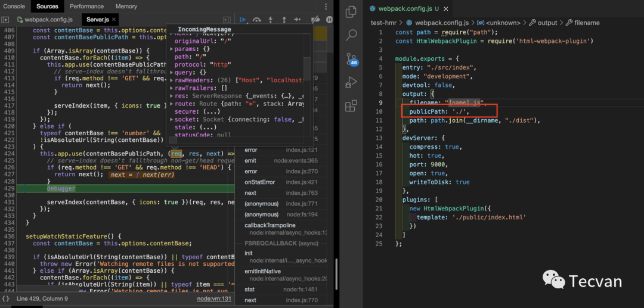Select error frame at index.js:270
Viewport: 644px width, 308px height.
coord(281,172)
